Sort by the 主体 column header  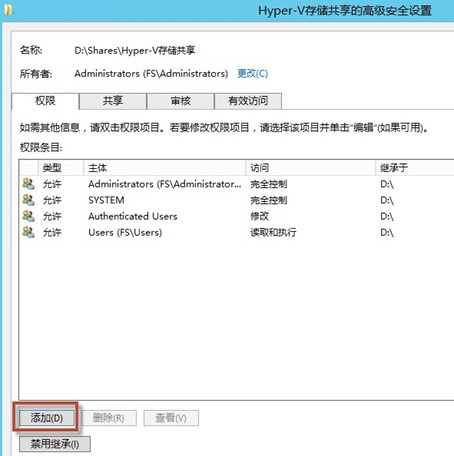(164, 168)
